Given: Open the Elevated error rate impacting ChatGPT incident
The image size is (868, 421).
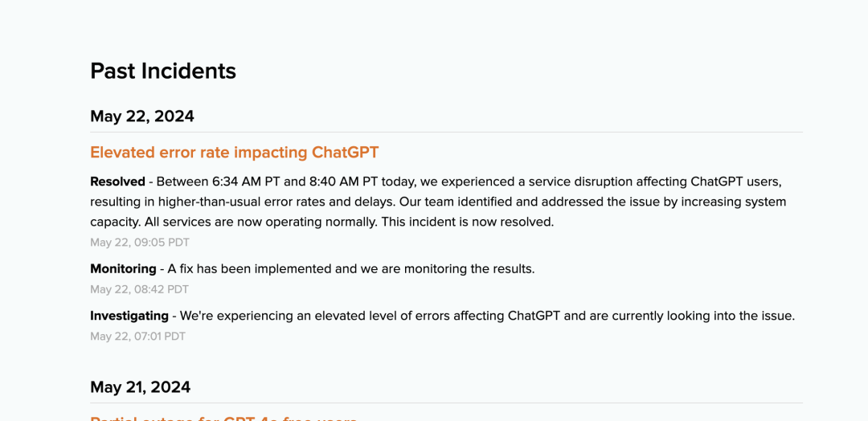Looking at the screenshot, I should coord(234,153).
